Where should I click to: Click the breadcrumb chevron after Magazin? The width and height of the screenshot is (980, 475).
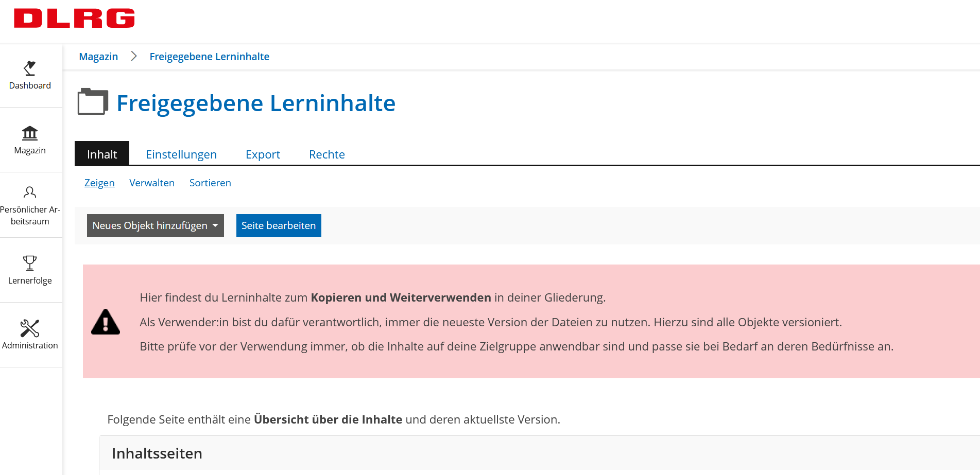[x=134, y=56]
